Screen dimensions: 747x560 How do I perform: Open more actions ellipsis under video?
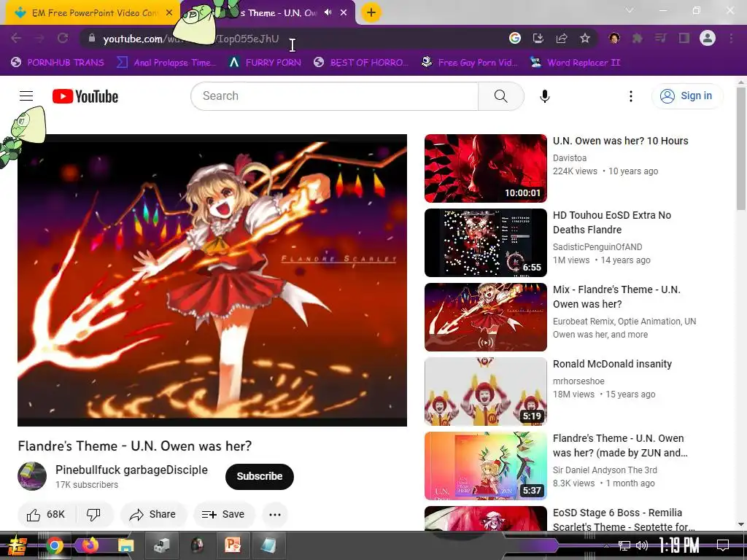pos(275,514)
